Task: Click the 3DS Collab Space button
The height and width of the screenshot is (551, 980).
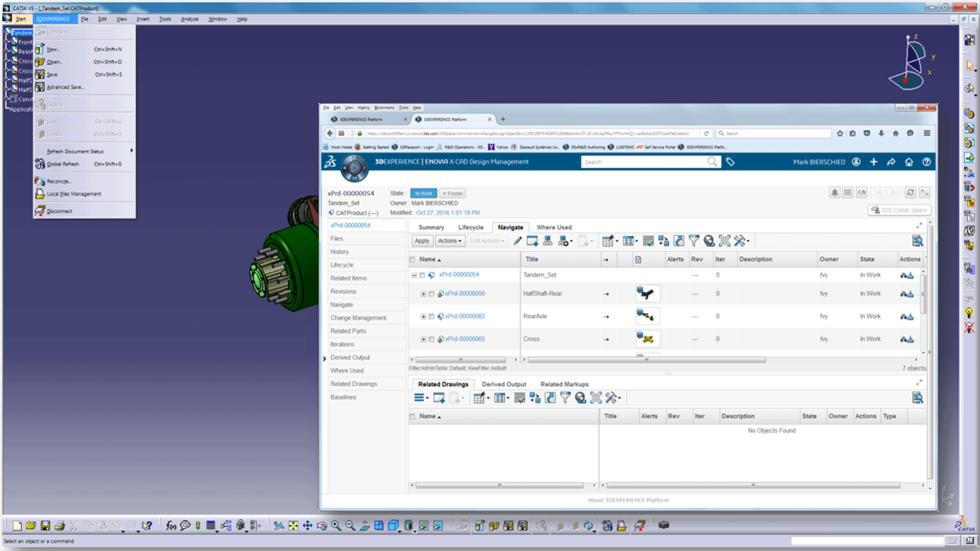Action: 899,210
